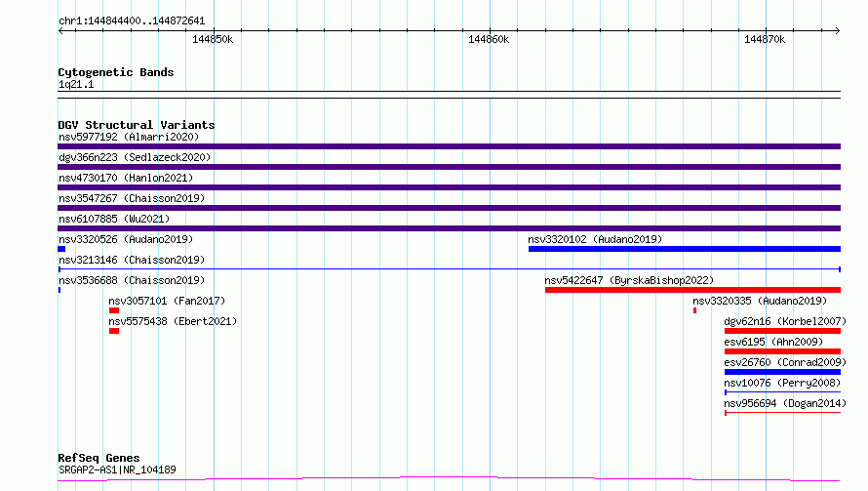Open nsv3320102 (Audano2019) variant label
The image size is (868, 491).
tap(595, 239)
